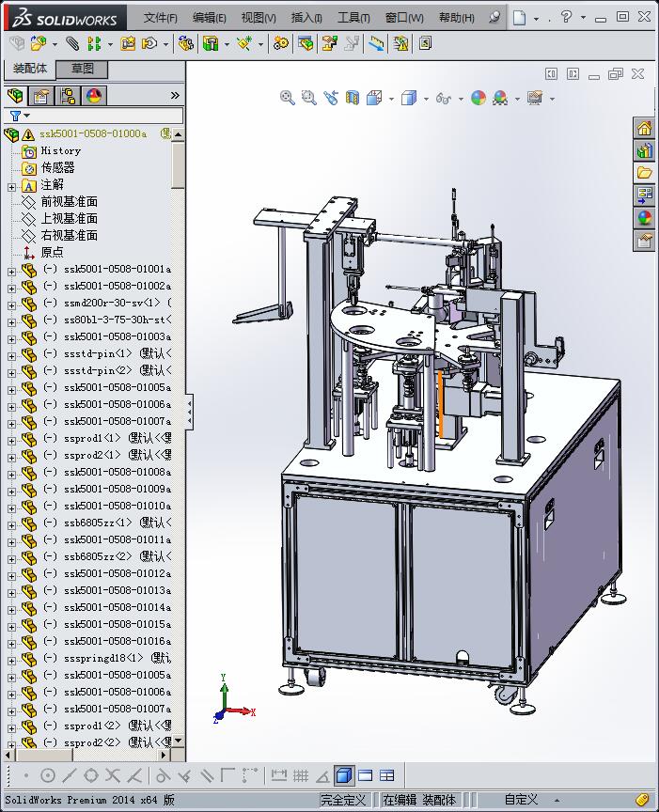Viewport: 659px width, 812px height.
Task: Open the SolidWorks Resources task pane
Action: 644,129
